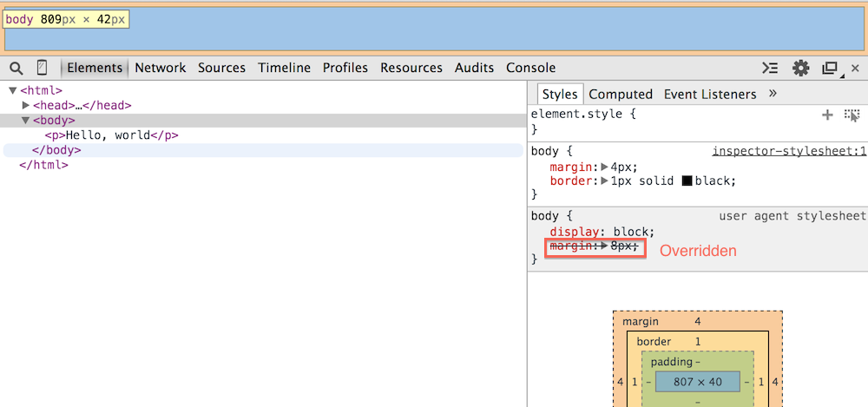Switch to the Resources tab
Viewport: 868px width, 407px height.
411,68
